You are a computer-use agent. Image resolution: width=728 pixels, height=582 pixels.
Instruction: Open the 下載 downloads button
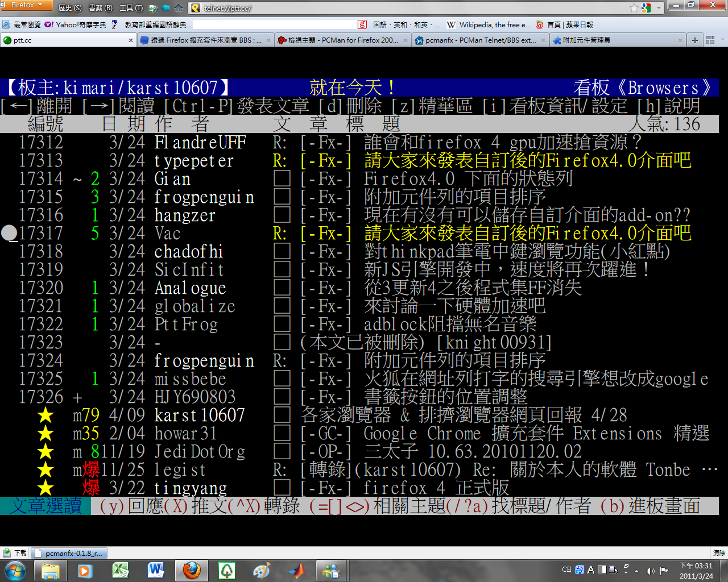(x=15, y=553)
